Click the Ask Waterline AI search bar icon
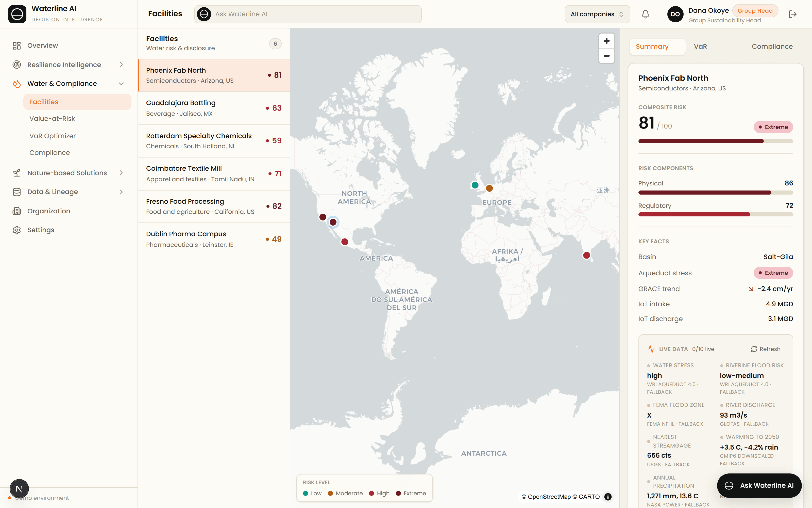Screen dimensions: 812x508 pyautogui.click(x=204, y=14)
